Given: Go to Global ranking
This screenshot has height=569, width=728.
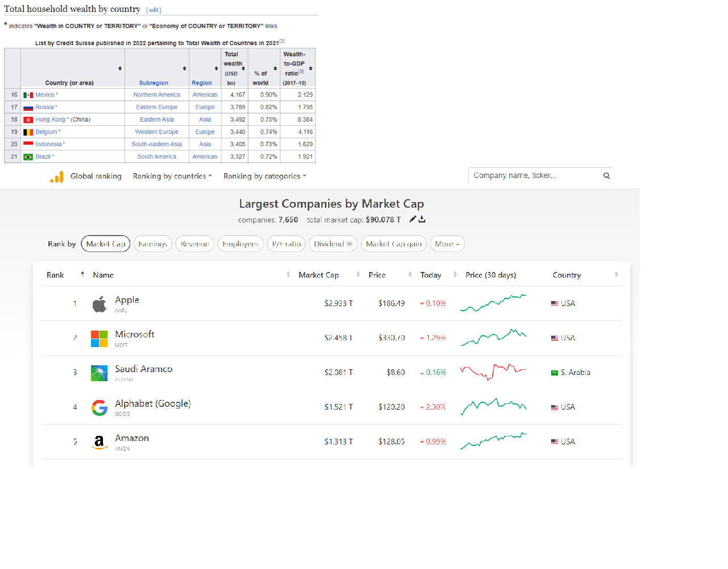Looking at the screenshot, I should [96, 176].
